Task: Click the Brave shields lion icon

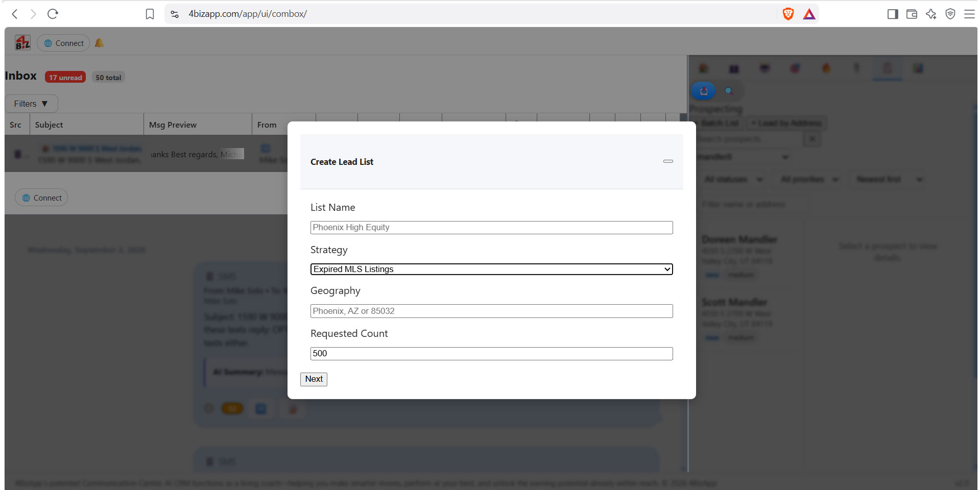Action: (x=788, y=14)
